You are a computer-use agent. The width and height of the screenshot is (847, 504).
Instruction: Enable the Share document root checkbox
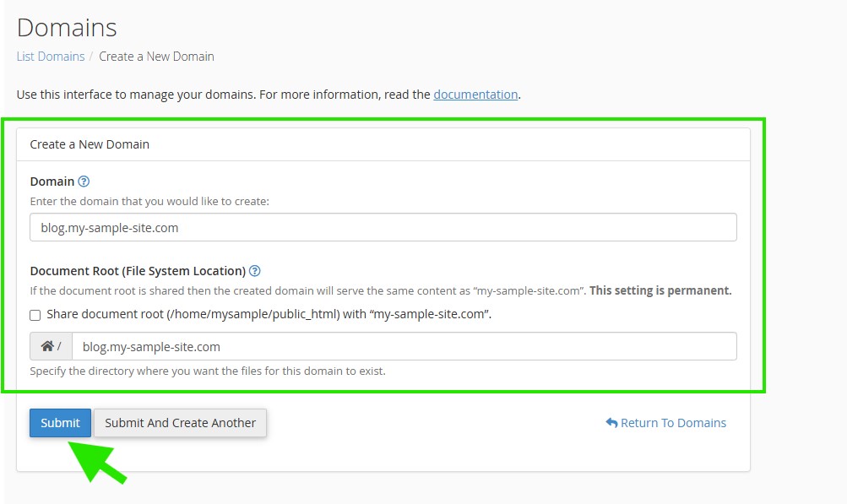click(x=35, y=315)
